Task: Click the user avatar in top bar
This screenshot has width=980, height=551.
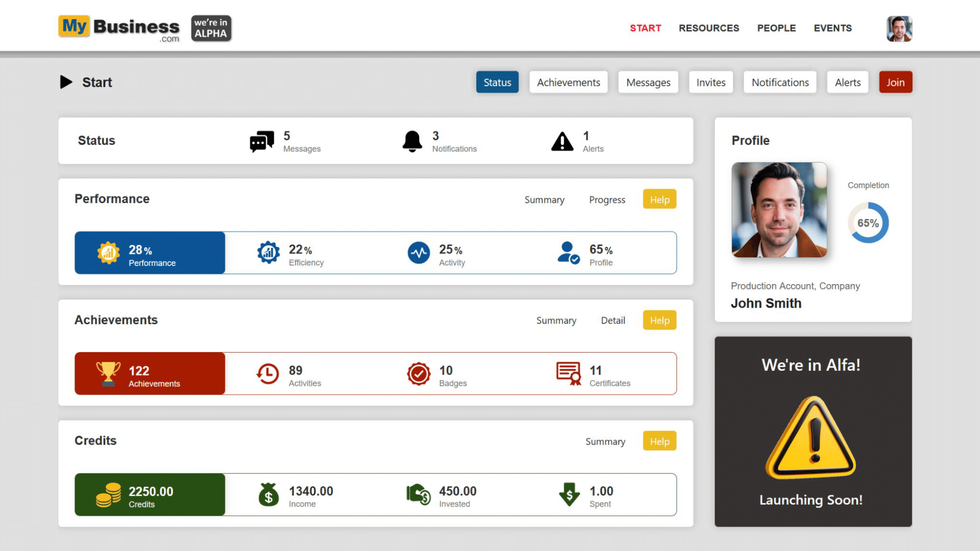Action: 899,28
